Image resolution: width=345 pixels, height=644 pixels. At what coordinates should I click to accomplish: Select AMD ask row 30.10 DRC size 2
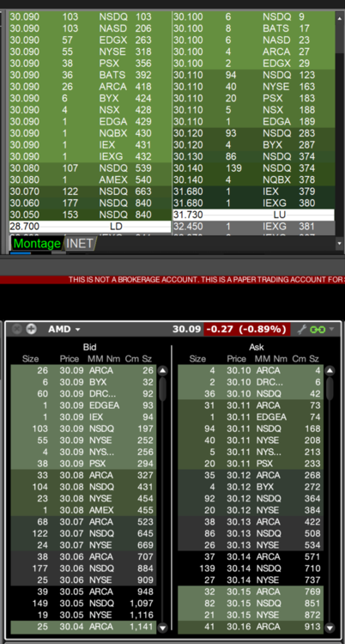coord(251,382)
